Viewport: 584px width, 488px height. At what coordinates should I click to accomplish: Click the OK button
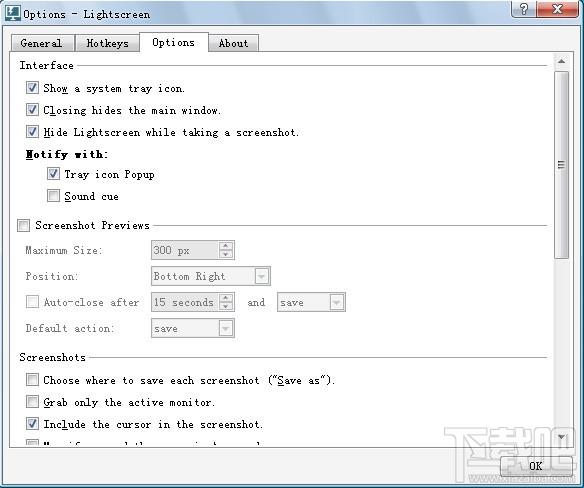(x=536, y=466)
